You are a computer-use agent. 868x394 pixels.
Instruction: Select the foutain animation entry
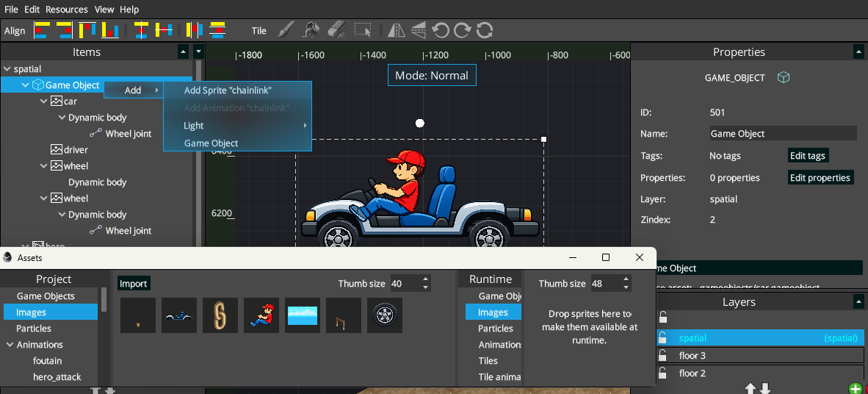[47, 361]
